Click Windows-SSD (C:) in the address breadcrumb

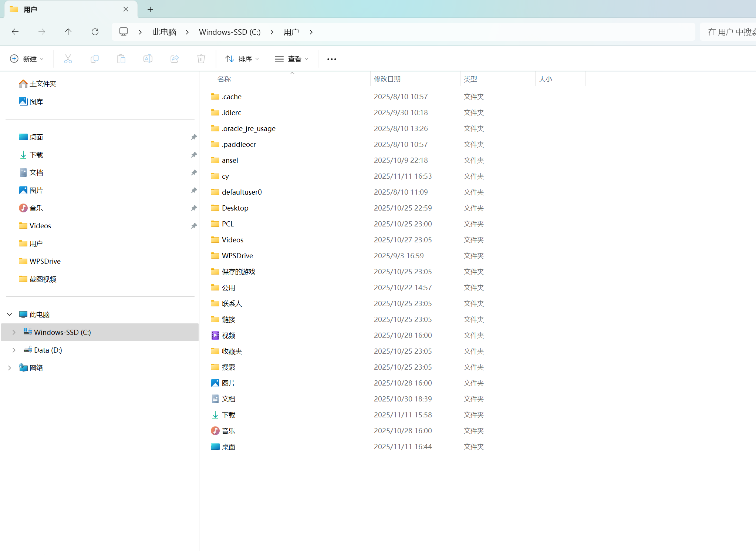tap(230, 32)
